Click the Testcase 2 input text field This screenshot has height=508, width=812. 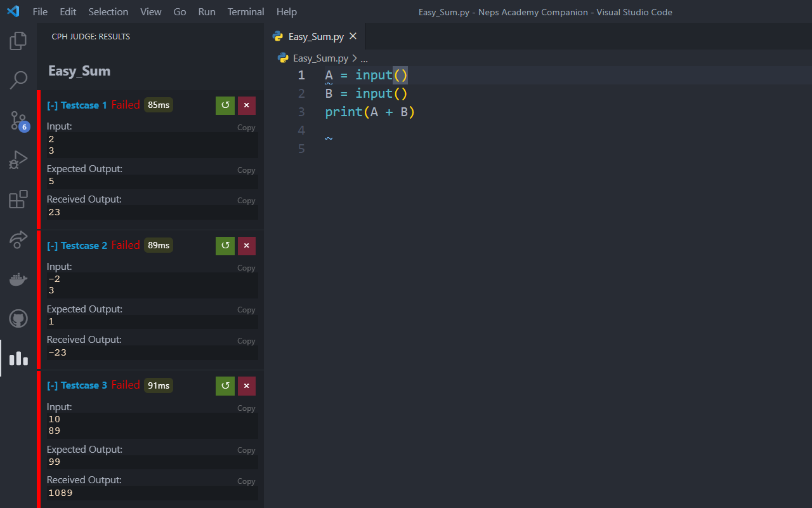click(151, 284)
